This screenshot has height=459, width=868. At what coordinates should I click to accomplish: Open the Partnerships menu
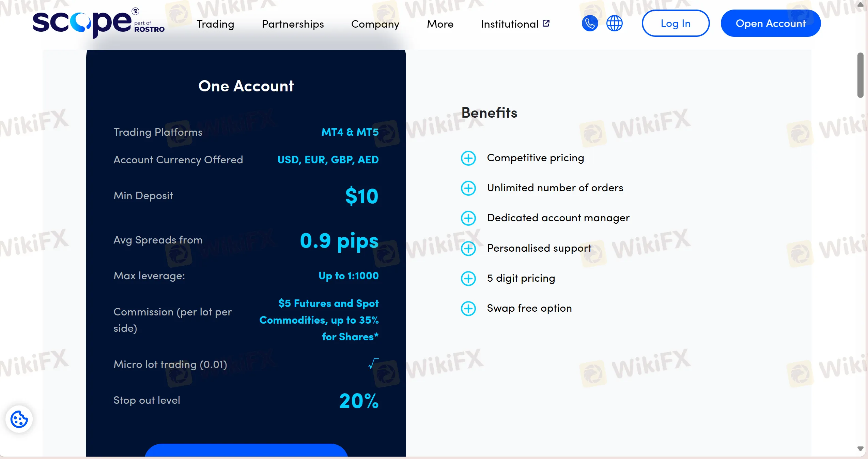(x=292, y=24)
